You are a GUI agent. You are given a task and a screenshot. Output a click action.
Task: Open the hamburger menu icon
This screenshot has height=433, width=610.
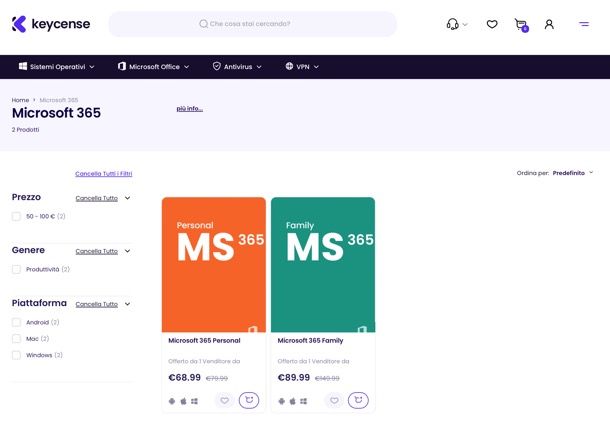click(x=584, y=24)
